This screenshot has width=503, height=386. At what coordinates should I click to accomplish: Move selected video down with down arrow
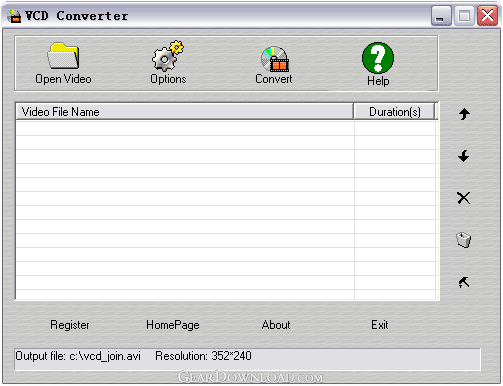(464, 156)
